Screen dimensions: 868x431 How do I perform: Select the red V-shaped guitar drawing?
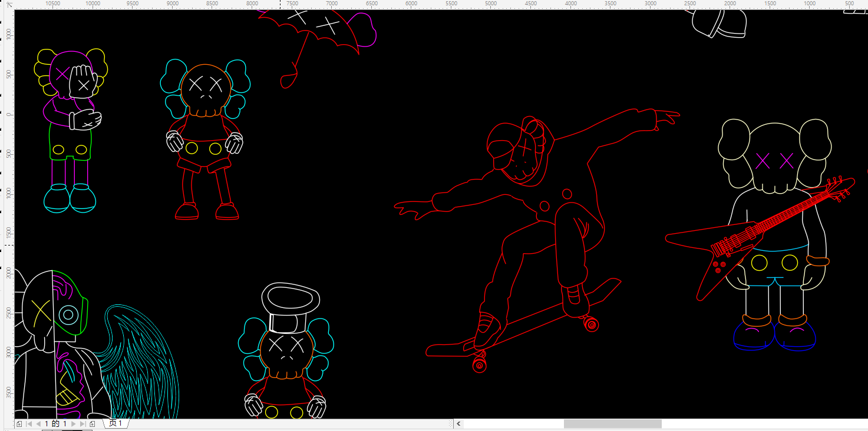pyautogui.click(x=760, y=238)
